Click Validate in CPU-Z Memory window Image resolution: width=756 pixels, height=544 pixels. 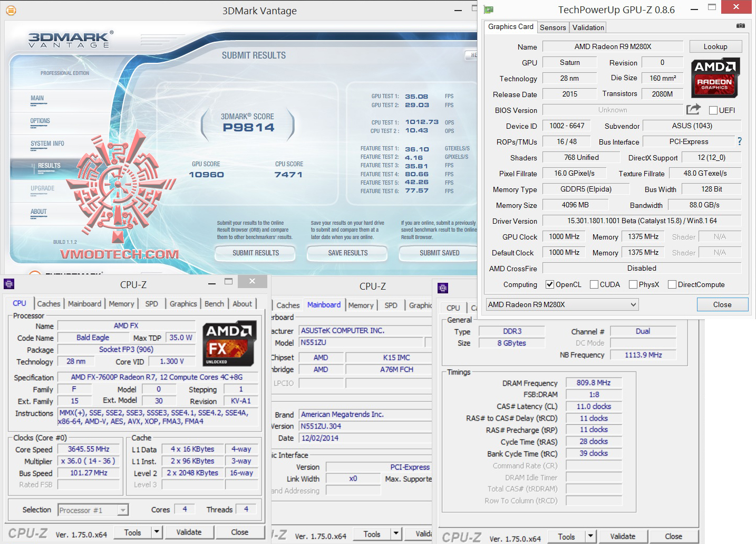point(623,537)
